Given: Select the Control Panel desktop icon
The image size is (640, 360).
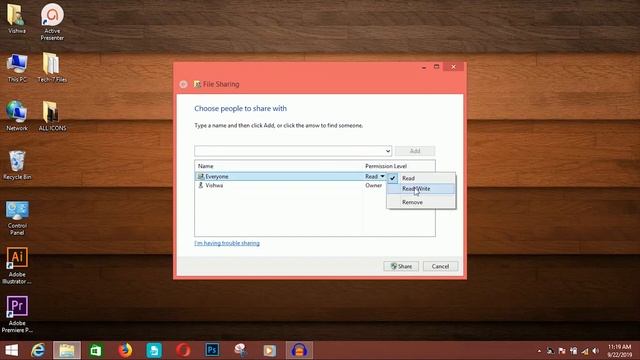Looking at the screenshot, I should pos(17,218).
